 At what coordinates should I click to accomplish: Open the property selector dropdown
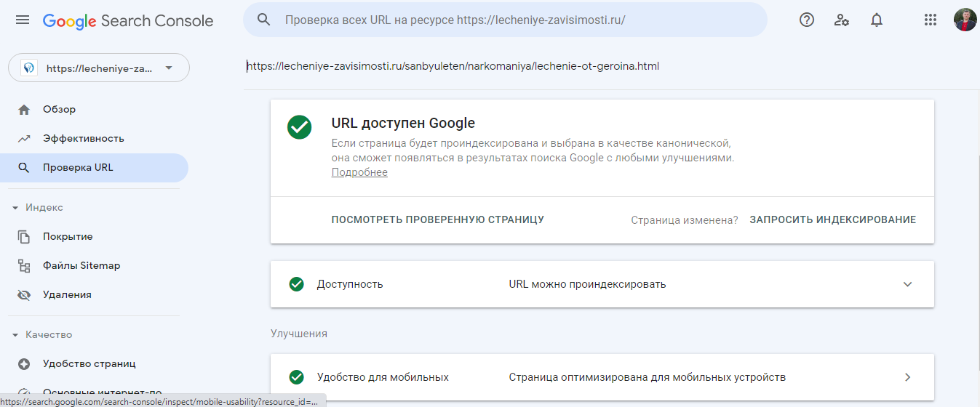click(x=99, y=68)
